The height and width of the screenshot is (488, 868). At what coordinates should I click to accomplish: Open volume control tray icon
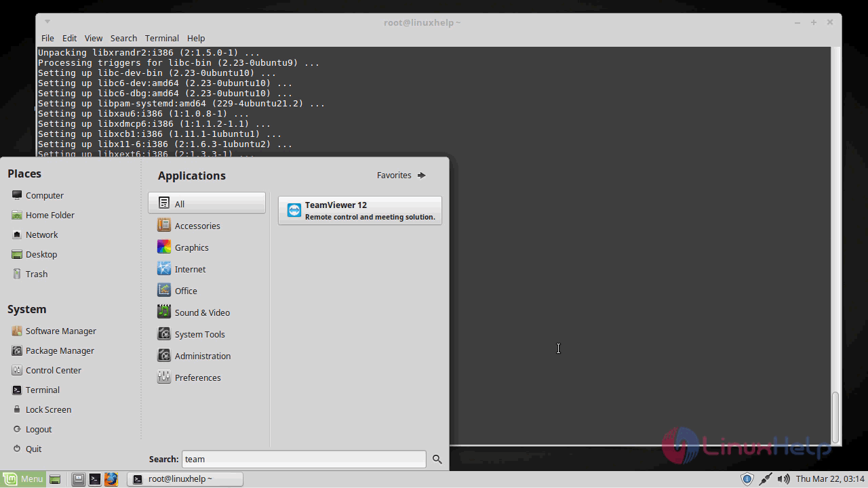[783, 479]
